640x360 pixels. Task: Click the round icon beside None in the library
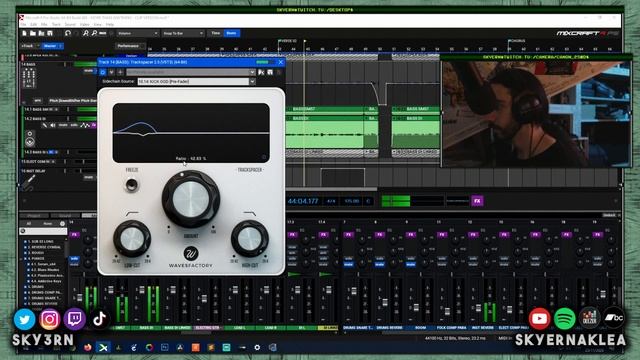tap(62, 224)
